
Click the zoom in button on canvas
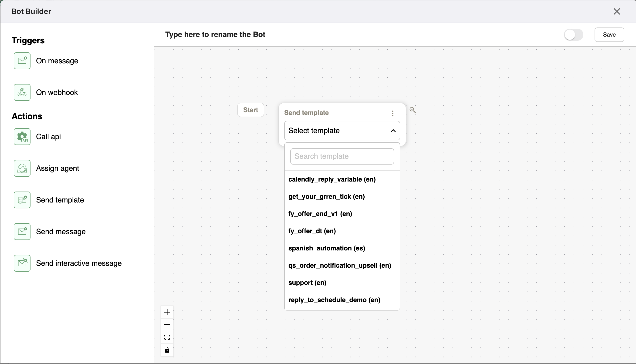167,312
